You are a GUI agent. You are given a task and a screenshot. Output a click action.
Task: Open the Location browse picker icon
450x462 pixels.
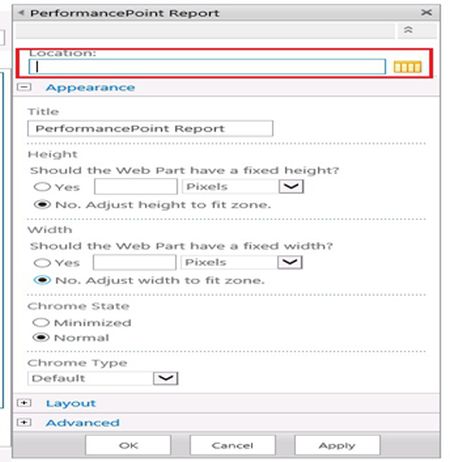[407, 67]
